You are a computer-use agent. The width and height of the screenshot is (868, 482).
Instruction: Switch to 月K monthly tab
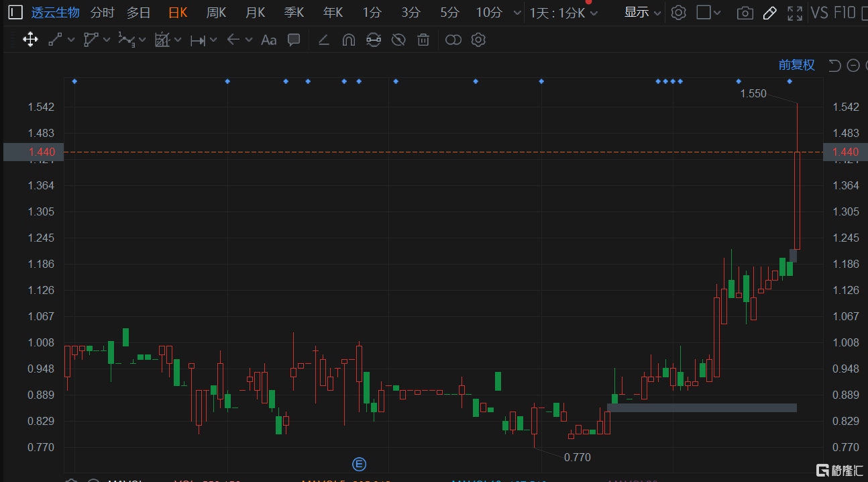[255, 12]
